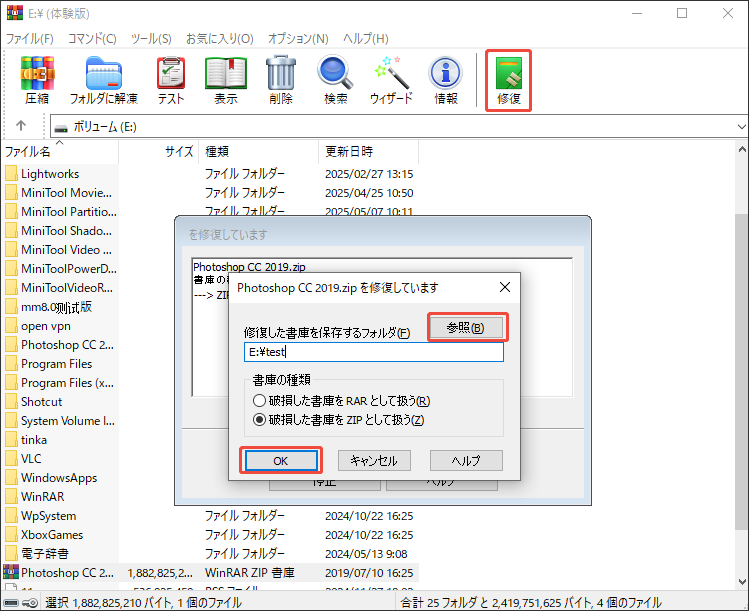This screenshot has height=611, width=749.
Task: Click the drive icon in status bar
Action: pos(11,602)
